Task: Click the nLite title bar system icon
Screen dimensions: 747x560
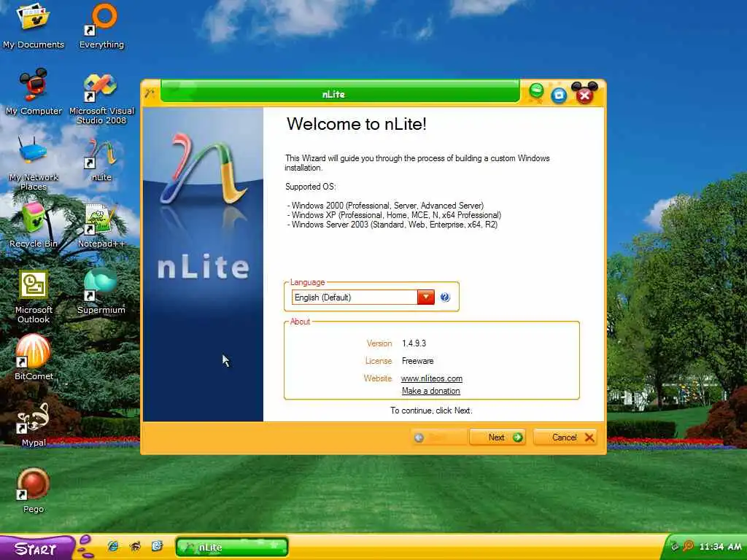Action: click(x=150, y=93)
